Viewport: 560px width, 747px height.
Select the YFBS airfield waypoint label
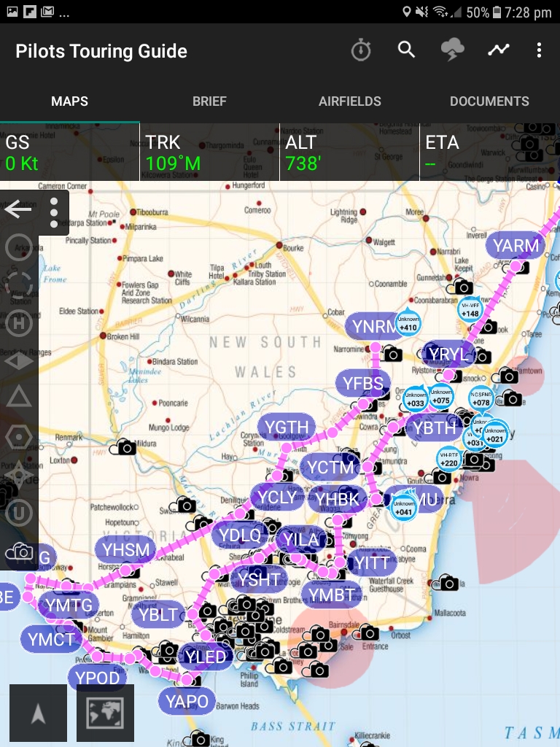(363, 383)
